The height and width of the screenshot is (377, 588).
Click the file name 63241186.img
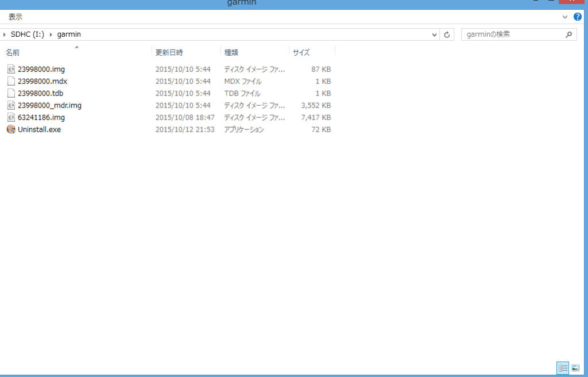point(41,117)
